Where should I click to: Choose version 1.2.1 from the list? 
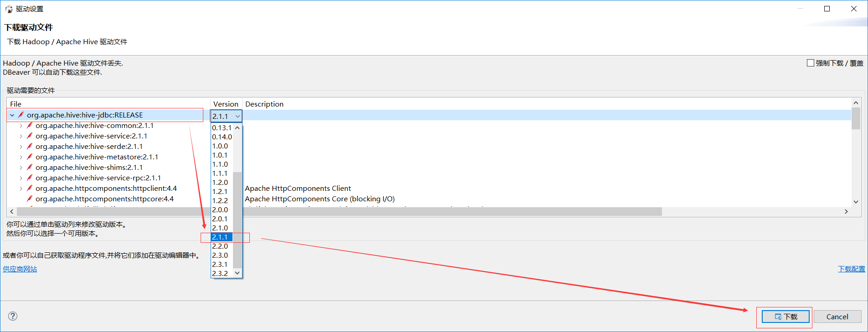(x=222, y=192)
